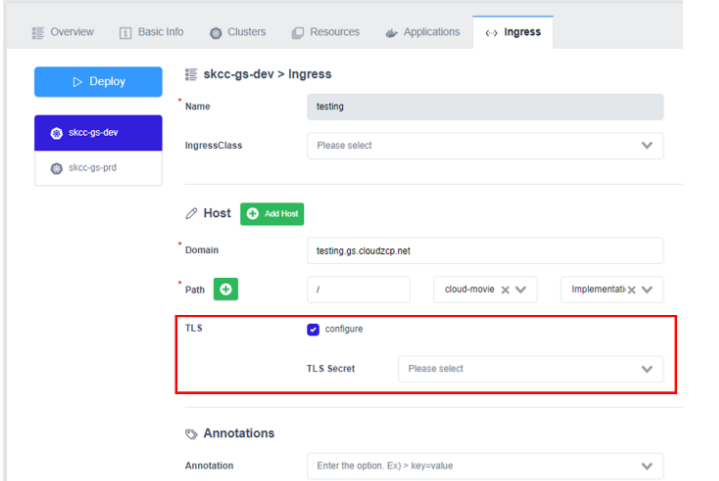Click the Resources stack icon
719x481 pixels.
298,33
